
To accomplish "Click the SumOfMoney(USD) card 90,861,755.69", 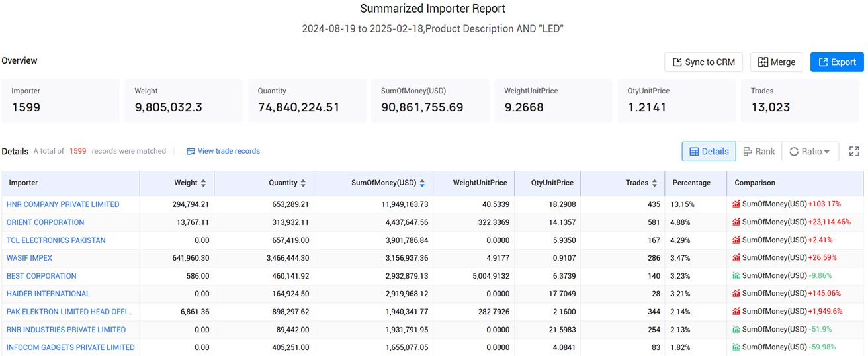I will 430,101.
